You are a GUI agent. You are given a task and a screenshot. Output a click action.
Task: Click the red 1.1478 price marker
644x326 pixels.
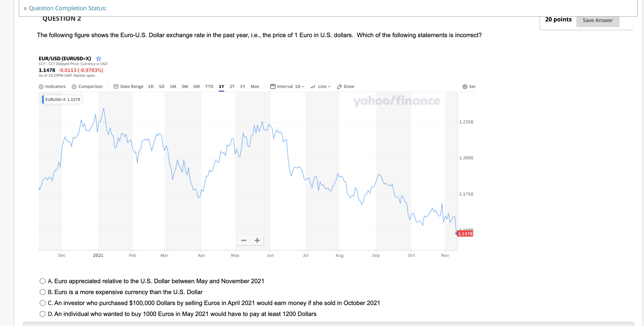[465, 234]
